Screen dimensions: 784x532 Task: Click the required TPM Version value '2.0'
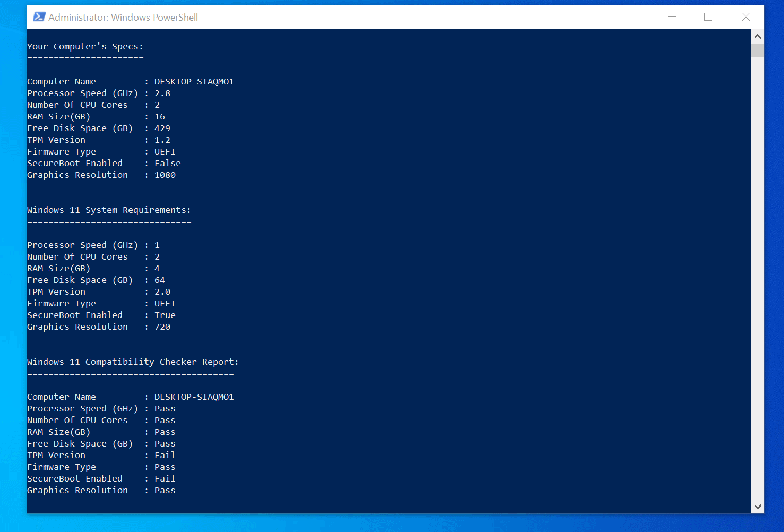[162, 292]
